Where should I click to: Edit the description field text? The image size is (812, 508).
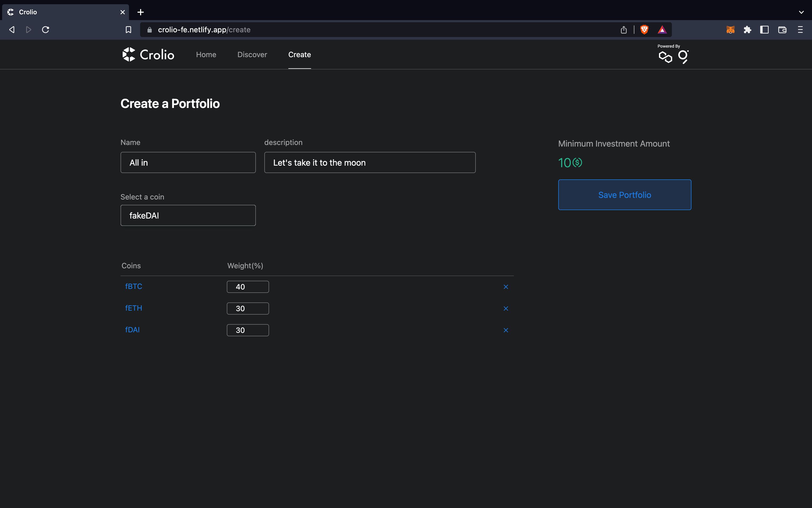pos(370,163)
